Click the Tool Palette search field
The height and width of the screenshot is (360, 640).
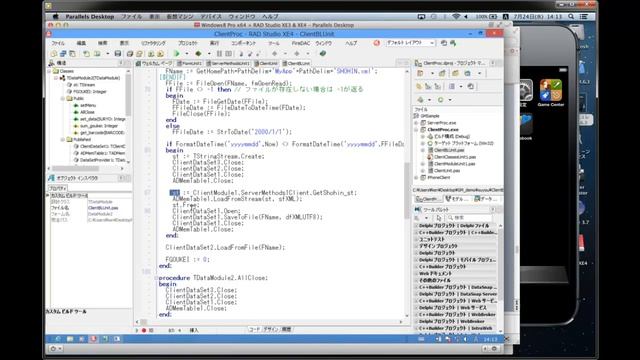point(469,218)
